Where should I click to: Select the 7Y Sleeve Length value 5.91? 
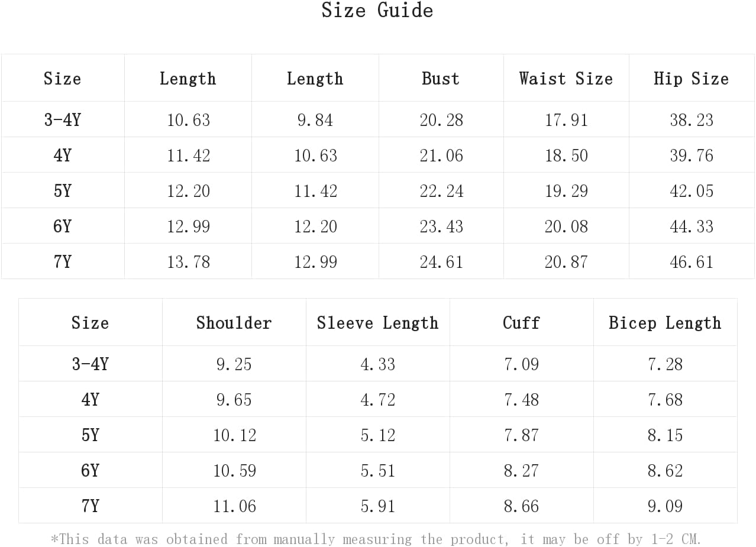point(377,506)
